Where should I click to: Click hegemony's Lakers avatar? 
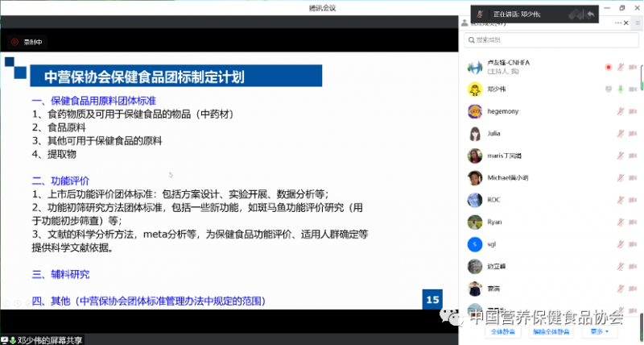click(475, 111)
